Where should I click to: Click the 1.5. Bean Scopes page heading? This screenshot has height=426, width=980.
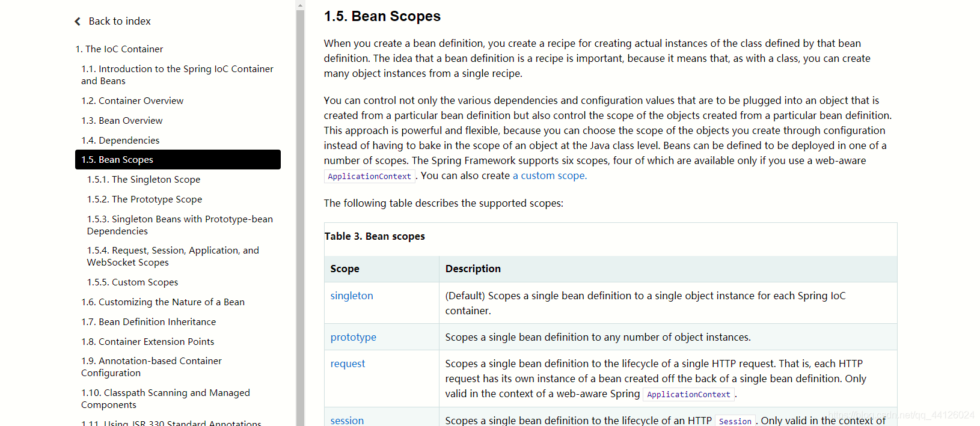(x=382, y=16)
